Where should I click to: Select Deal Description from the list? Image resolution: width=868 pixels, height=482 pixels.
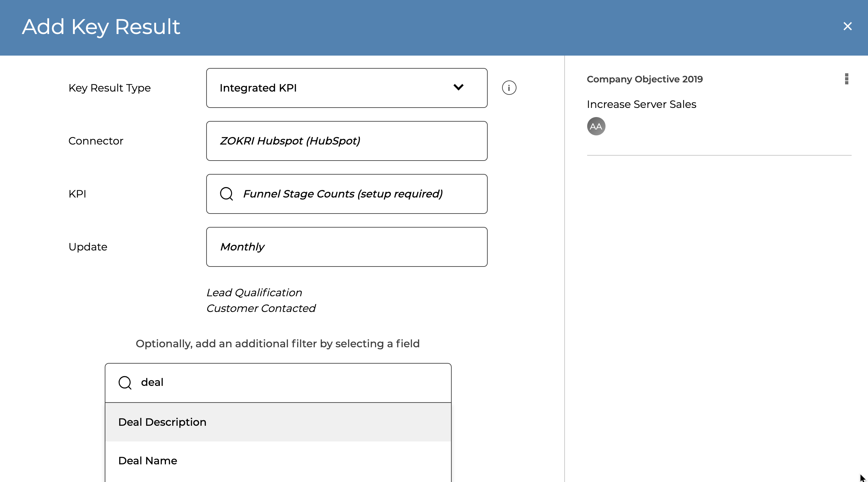click(x=278, y=422)
